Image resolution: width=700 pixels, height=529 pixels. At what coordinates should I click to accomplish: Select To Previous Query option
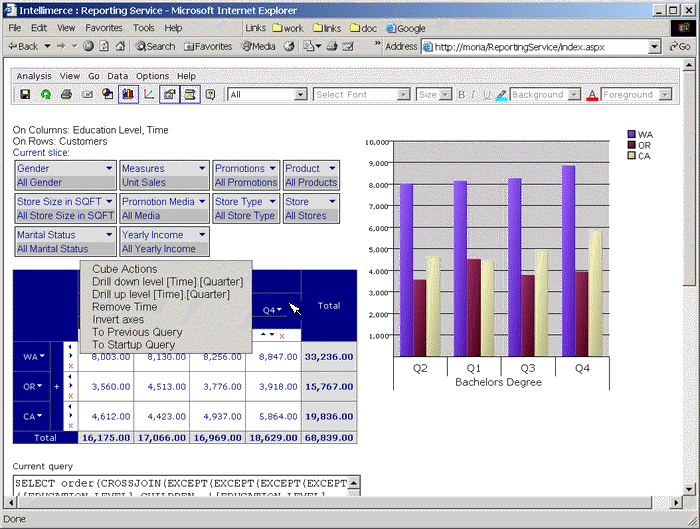tap(137, 332)
